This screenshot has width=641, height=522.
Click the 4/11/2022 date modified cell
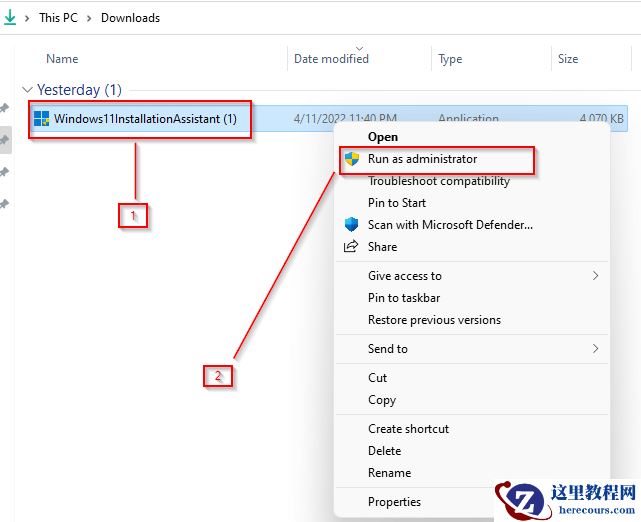(x=345, y=119)
